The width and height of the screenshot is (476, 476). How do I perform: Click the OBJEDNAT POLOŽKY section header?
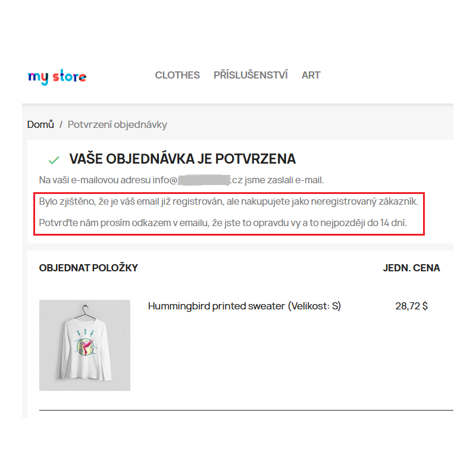pos(88,268)
